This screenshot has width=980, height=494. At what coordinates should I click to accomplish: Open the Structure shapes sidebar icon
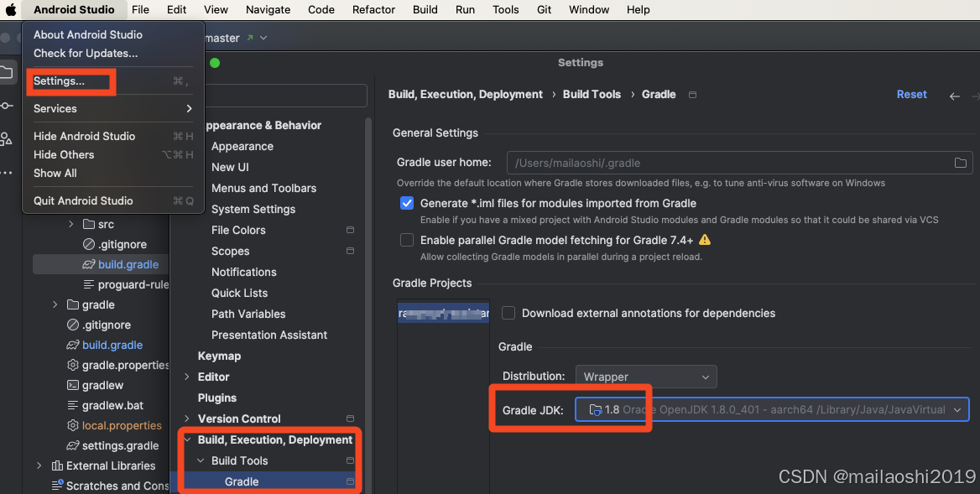[6, 138]
